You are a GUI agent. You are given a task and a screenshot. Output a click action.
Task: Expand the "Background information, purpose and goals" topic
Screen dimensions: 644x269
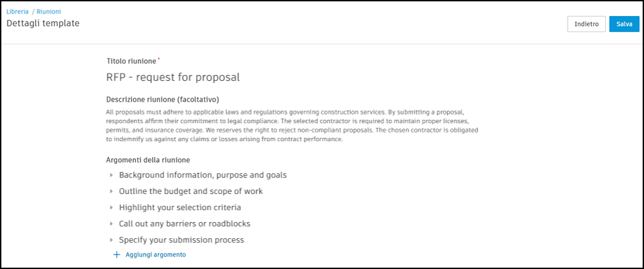(x=112, y=175)
